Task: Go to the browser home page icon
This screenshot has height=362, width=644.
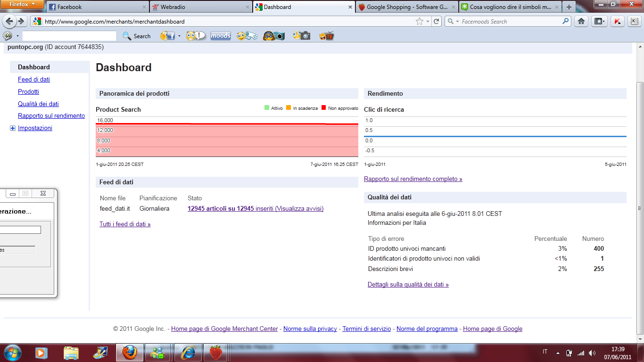Action: [x=581, y=21]
